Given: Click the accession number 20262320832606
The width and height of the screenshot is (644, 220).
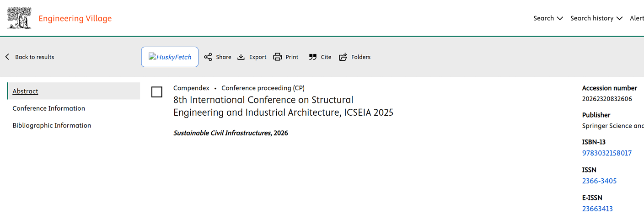Looking at the screenshot, I should (x=607, y=99).
